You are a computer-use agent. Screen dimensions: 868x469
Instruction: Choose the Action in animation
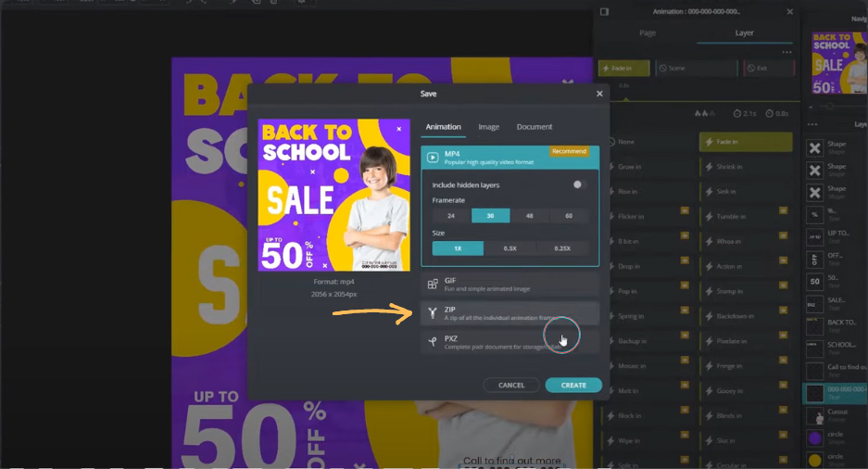point(746,266)
